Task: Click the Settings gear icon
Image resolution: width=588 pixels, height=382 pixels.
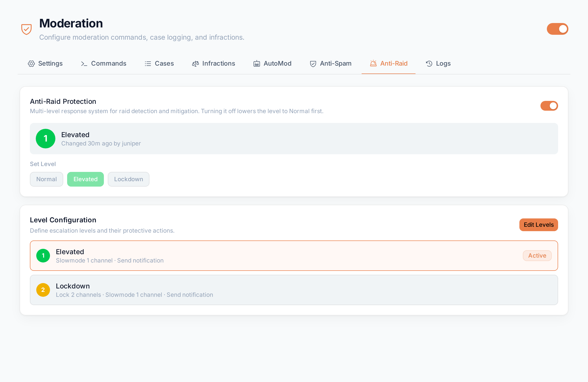Action: tap(31, 64)
